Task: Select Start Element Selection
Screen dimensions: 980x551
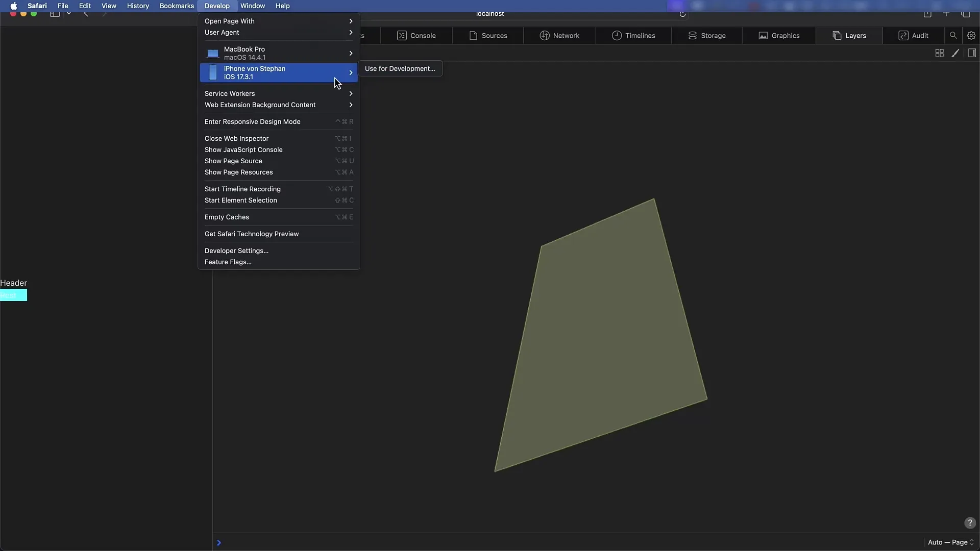Action: pyautogui.click(x=279, y=200)
